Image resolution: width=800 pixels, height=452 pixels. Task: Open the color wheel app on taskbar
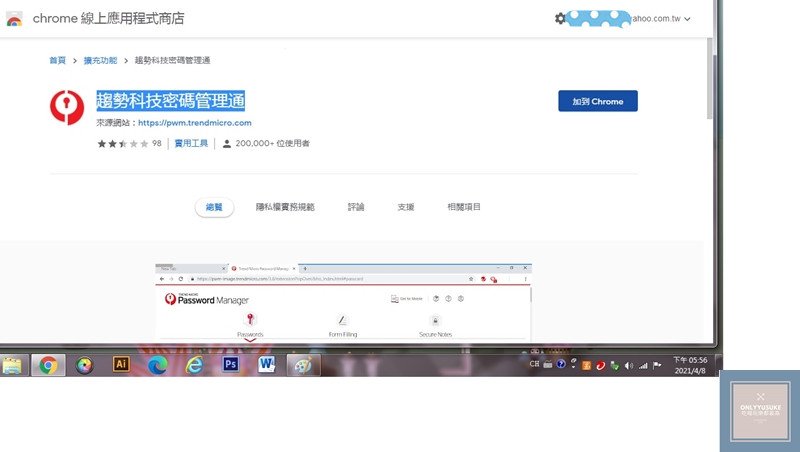coord(85,365)
